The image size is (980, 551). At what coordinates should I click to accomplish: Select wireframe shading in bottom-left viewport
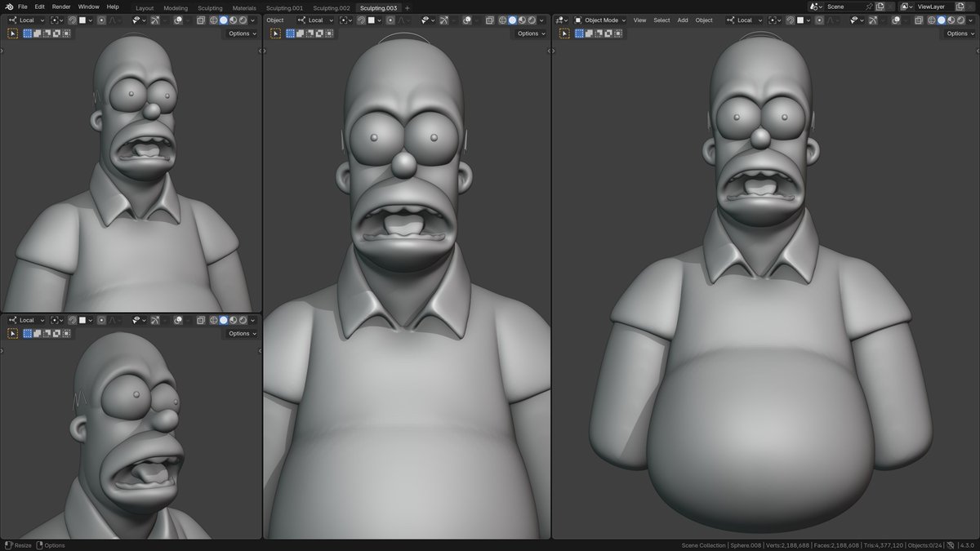coord(213,320)
